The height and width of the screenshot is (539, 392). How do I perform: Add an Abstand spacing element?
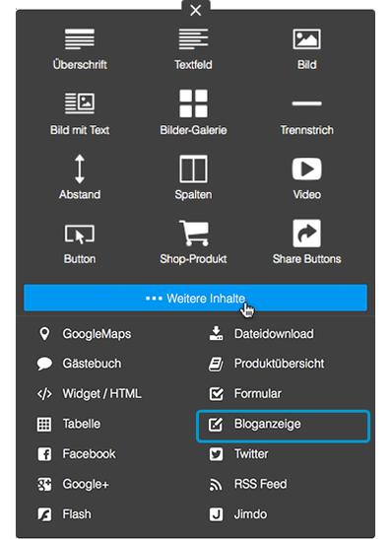(80, 177)
